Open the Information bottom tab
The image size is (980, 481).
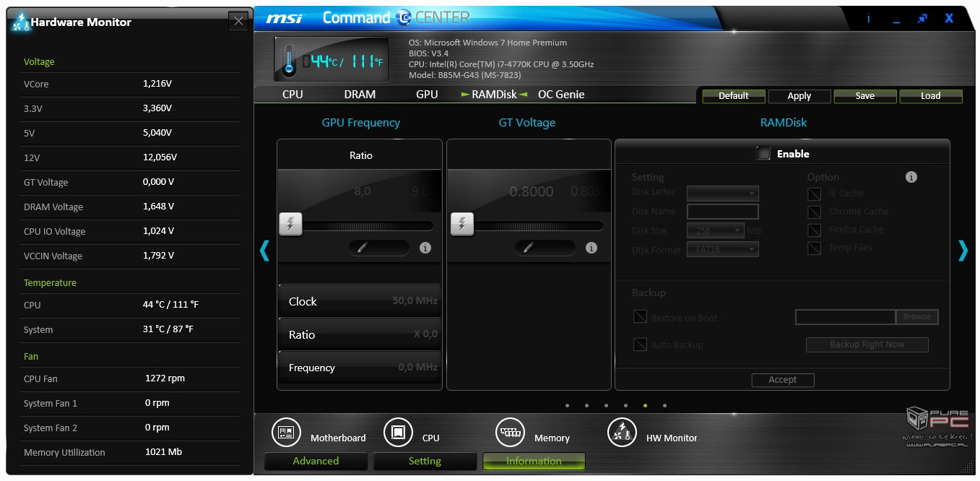pos(534,461)
